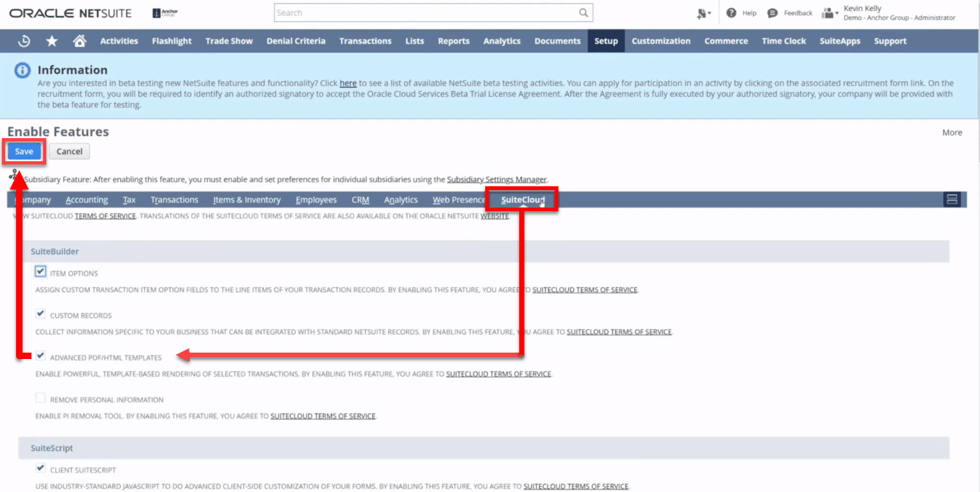Viewport: 980px width, 492px height.
Task: Toggle the Custom Records checkbox
Action: [x=40, y=314]
